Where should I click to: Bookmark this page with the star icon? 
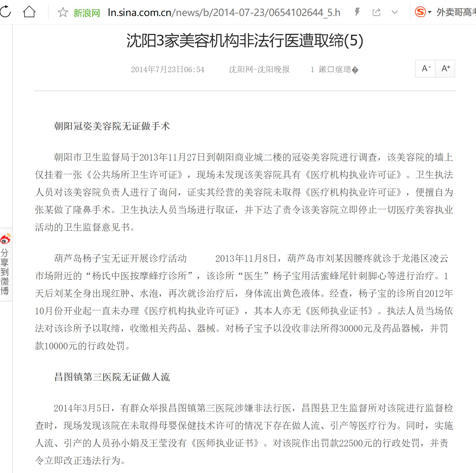point(63,12)
